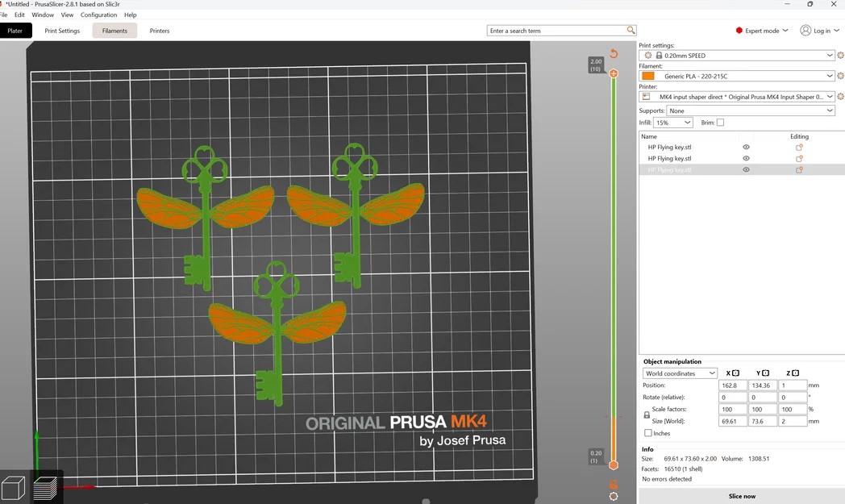Open the World coordinates dropdown
The height and width of the screenshot is (504, 845).
[680, 373]
